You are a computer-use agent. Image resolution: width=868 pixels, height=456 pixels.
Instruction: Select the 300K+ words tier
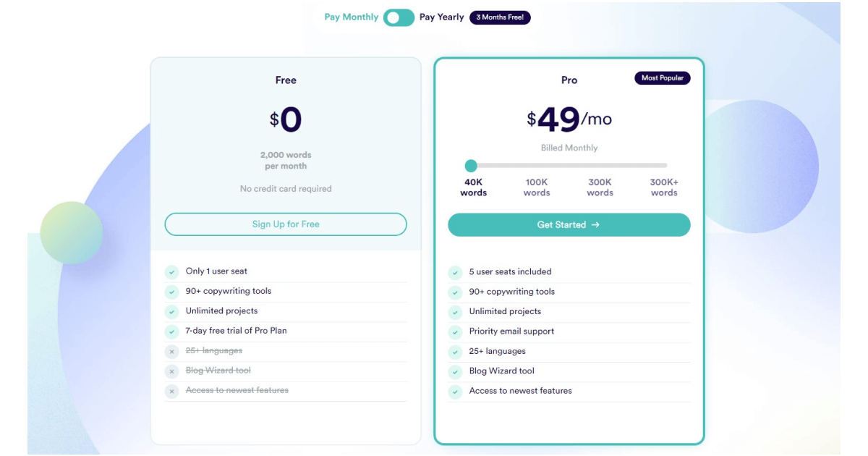[663, 187]
